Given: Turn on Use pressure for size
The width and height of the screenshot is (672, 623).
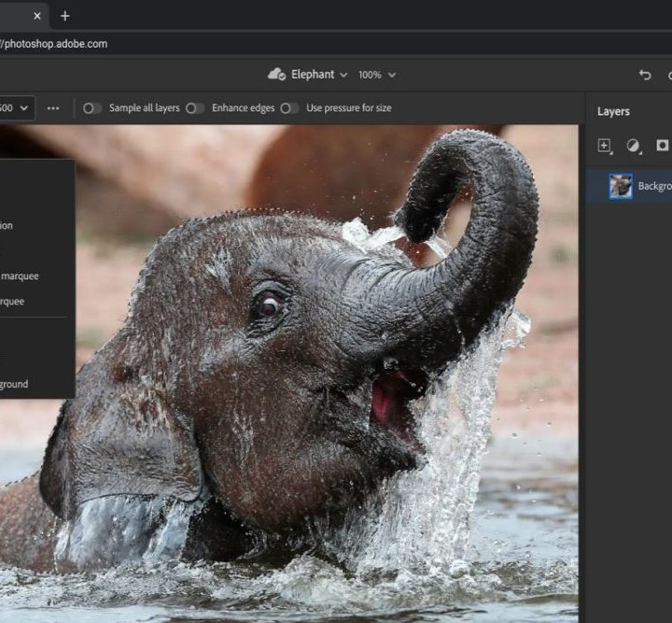Looking at the screenshot, I should (x=289, y=108).
